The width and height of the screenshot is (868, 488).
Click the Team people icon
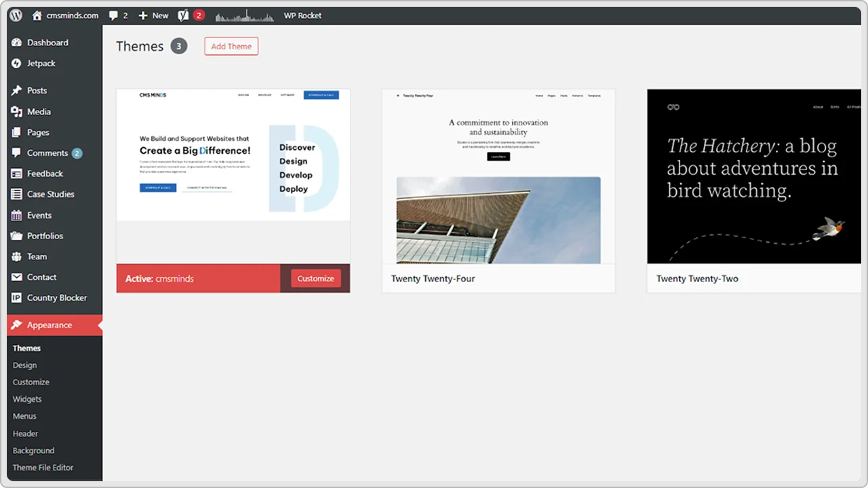(x=17, y=257)
